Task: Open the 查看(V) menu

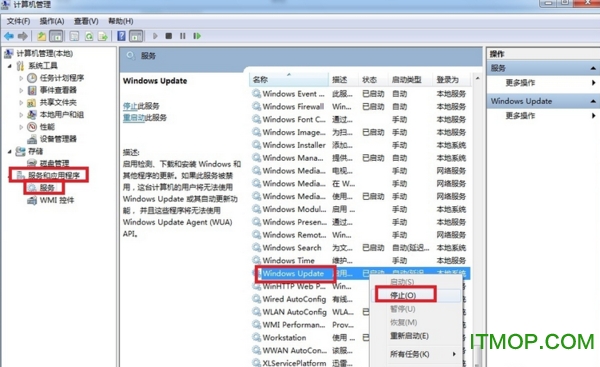Action: (86, 21)
